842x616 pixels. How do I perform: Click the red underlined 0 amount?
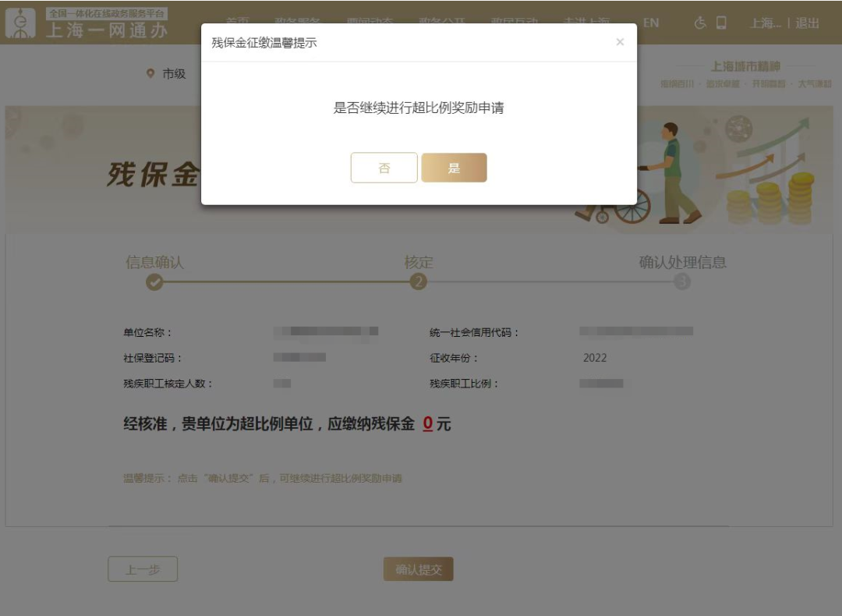[x=428, y=423]
